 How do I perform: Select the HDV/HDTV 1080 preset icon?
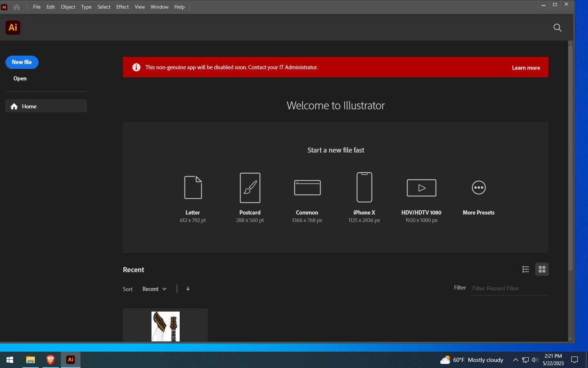[421, 188]
